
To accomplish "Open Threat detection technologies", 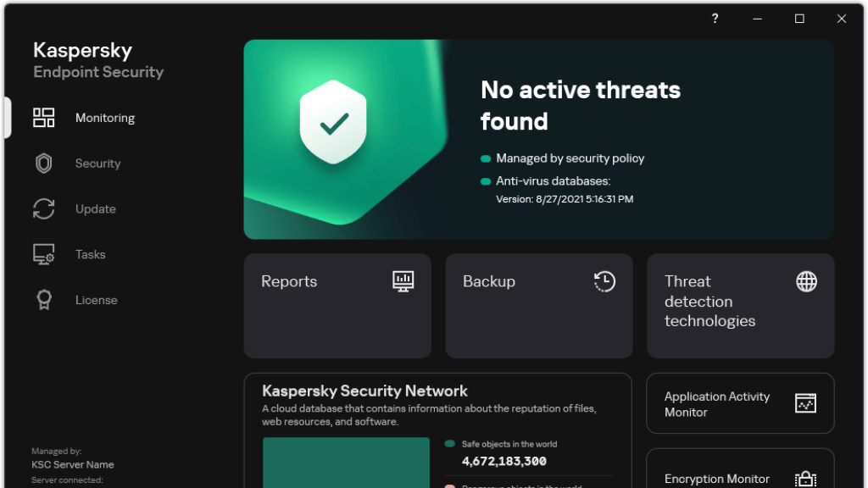I will [740, 306].
